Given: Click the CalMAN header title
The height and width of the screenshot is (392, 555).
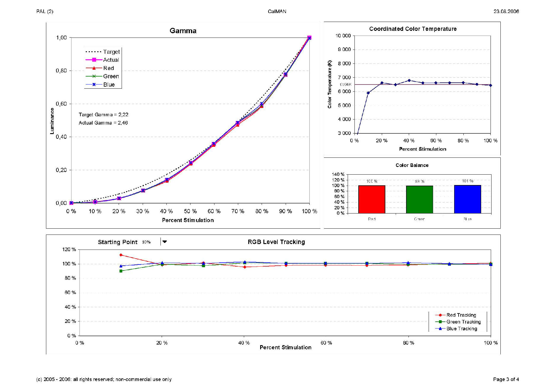Looking at the screenshot, I should tap(277, 11).
